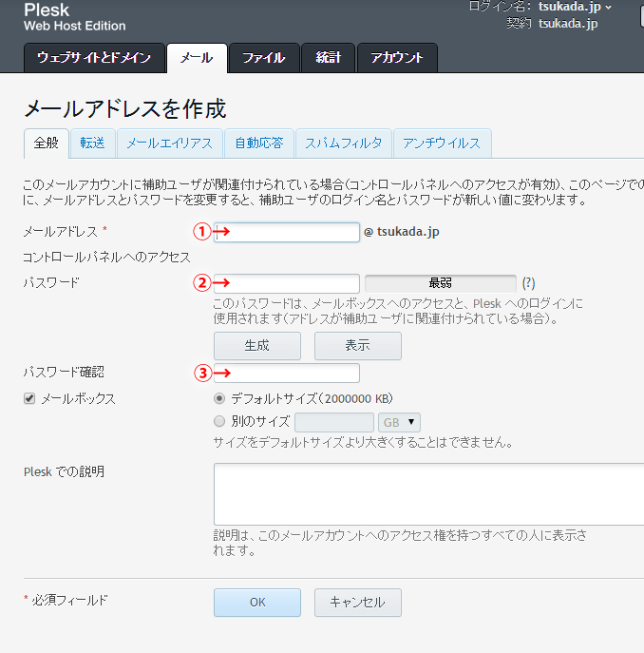Click the Plesk Web Host Edition logo
Viewport: 644px width, 653px height.
[x=74, y=17]
